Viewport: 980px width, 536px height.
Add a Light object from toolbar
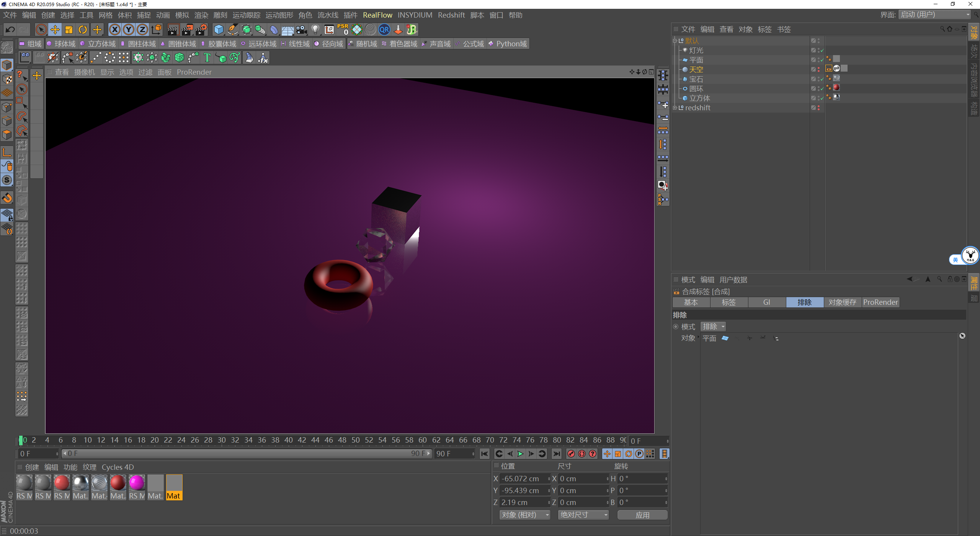point(315,29)
